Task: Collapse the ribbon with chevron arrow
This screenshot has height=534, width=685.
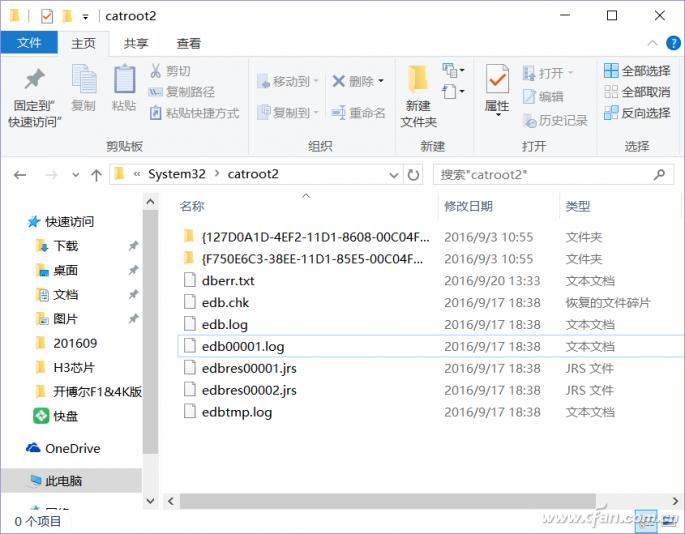Action: [652, 43]
